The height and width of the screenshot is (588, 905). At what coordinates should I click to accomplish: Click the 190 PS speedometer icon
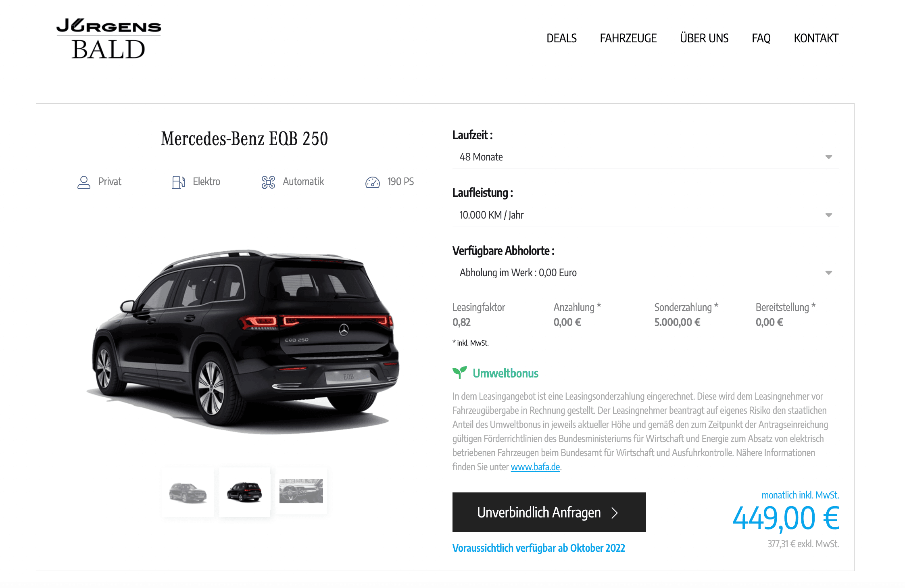373,182
